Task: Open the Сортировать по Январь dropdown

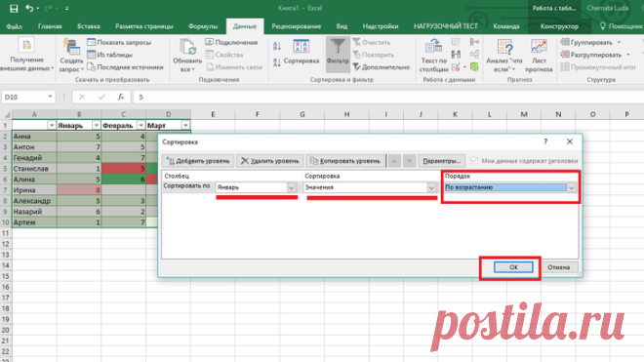Action: 291,187
